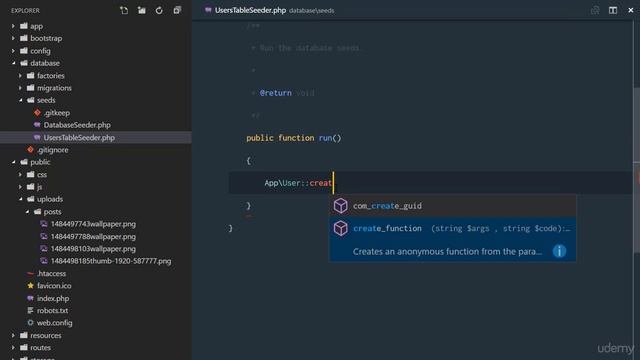Collapse the seeds folder arrow

(x=20, y=100)
